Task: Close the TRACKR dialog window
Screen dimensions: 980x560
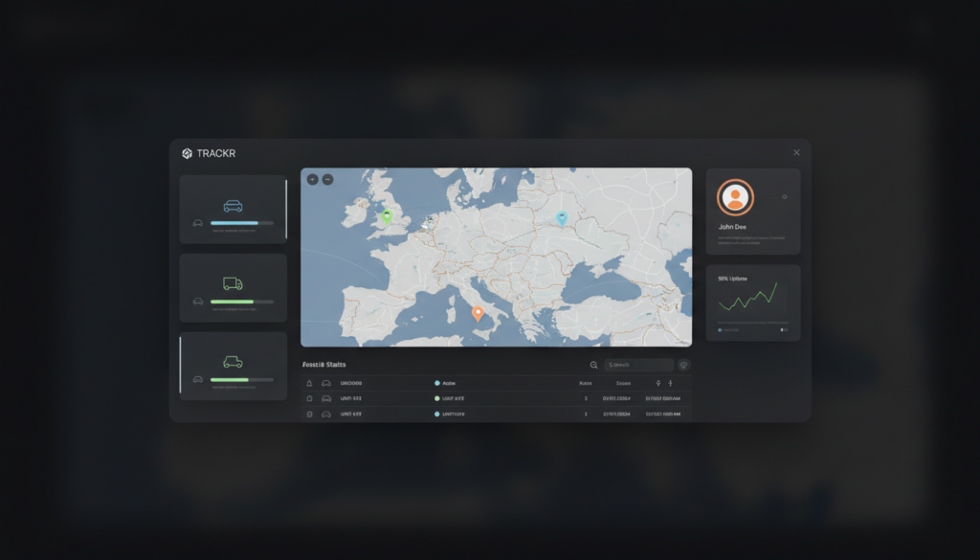Action: point(796,152)
